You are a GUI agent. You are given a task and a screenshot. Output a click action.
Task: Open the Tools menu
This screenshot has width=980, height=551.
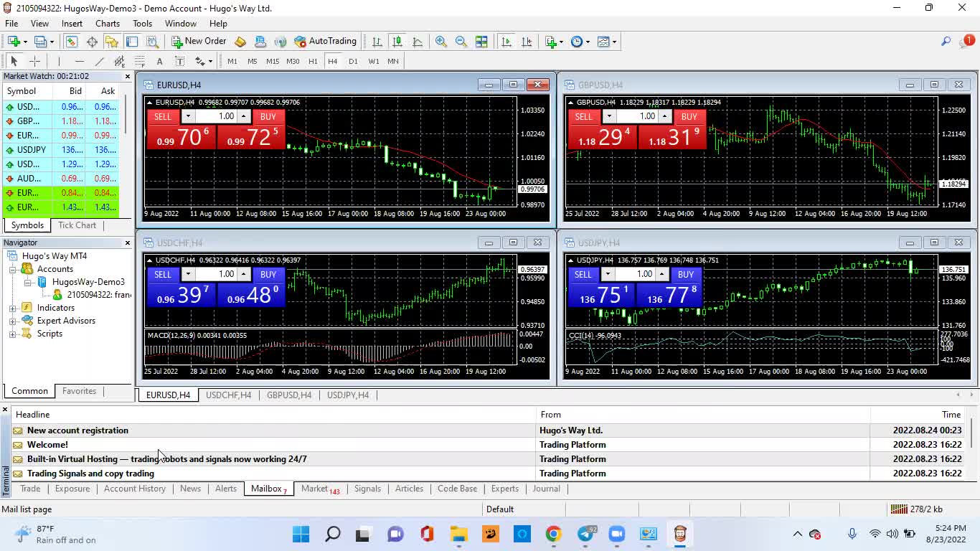(x=142, y=24)
